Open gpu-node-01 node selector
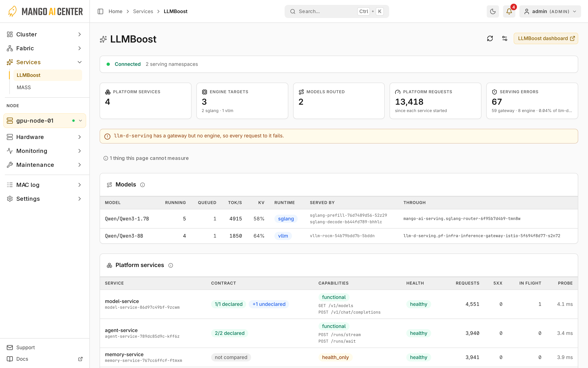The width and height of the screenshot is (588, 368). pos(45,121)
